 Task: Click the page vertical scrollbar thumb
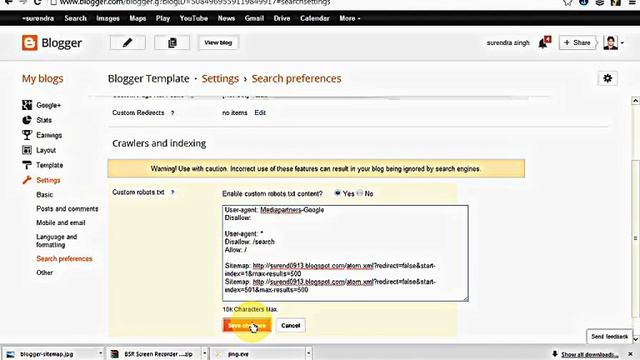pos(636,239)
